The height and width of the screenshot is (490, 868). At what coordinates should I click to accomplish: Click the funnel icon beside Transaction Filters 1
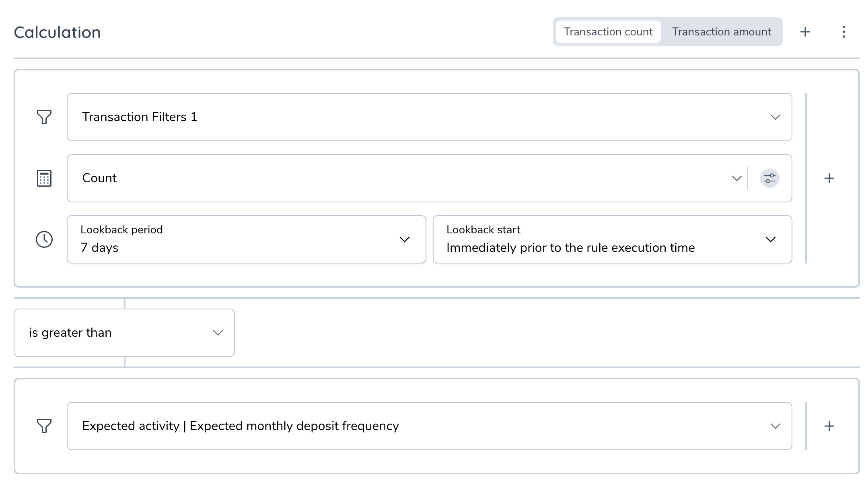(44, 117)
